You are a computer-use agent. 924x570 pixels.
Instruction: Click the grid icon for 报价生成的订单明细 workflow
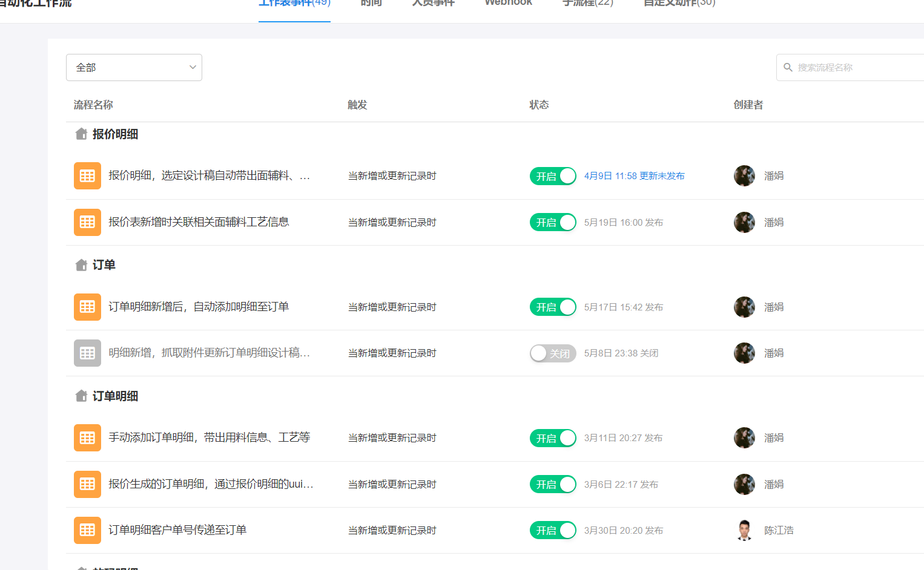[87, 484]
